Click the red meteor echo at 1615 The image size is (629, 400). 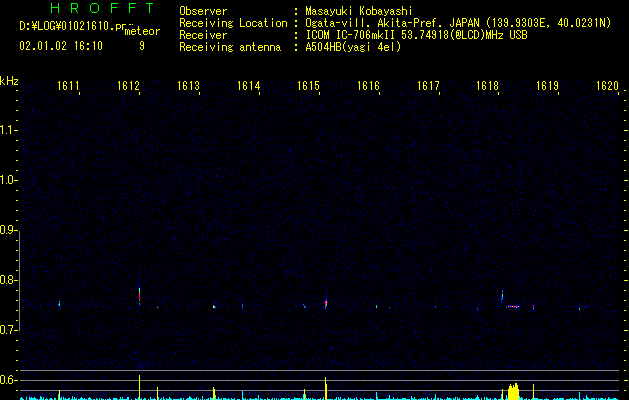click(326, 303)
